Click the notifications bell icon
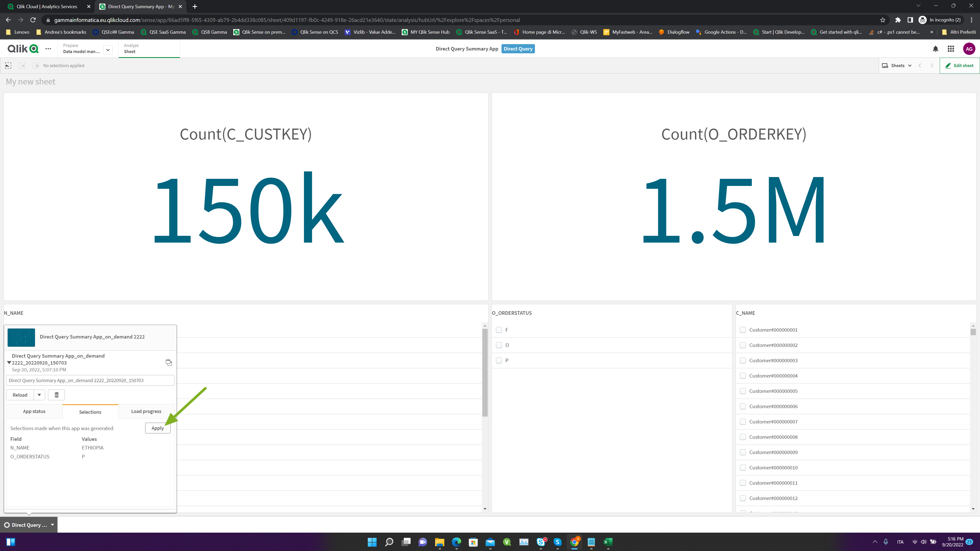The height and width of the screenshot is (551, 980). [x=936, y=49]
